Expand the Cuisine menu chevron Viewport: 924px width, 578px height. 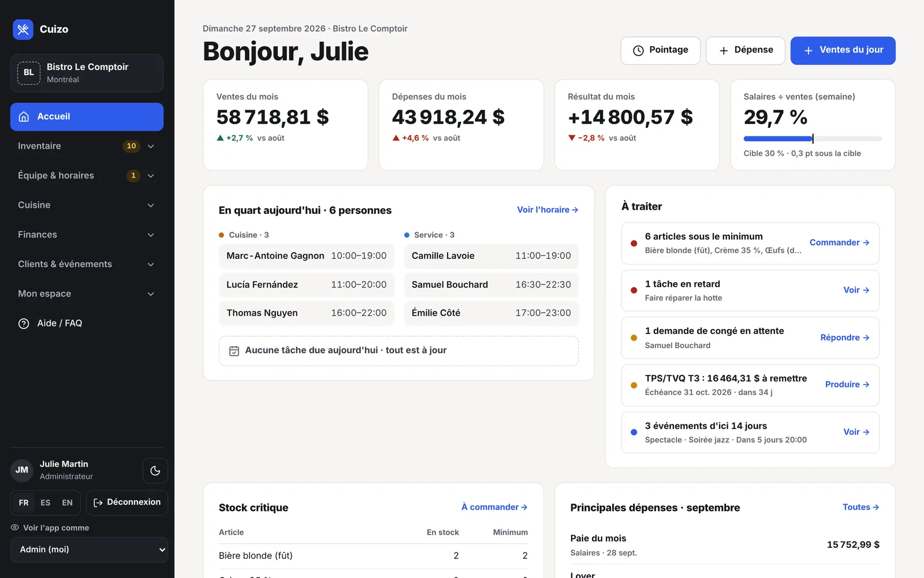click(151, 205)
